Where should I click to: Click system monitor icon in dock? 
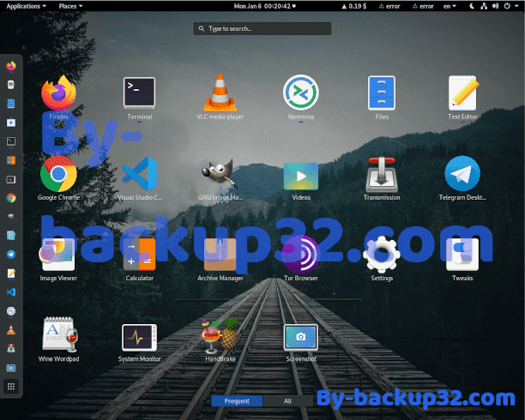(x=11, y=179)
